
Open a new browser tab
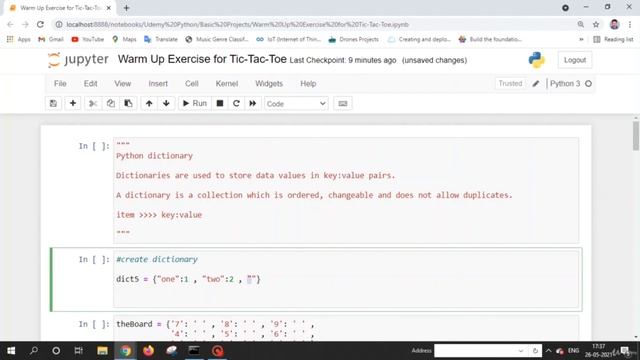[126, 8]
